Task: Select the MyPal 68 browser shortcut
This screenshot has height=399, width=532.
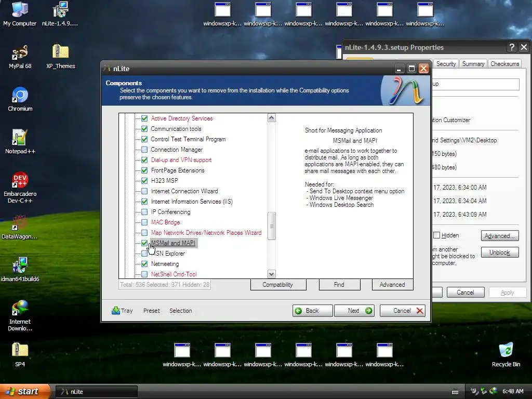Action: point(20,57)
